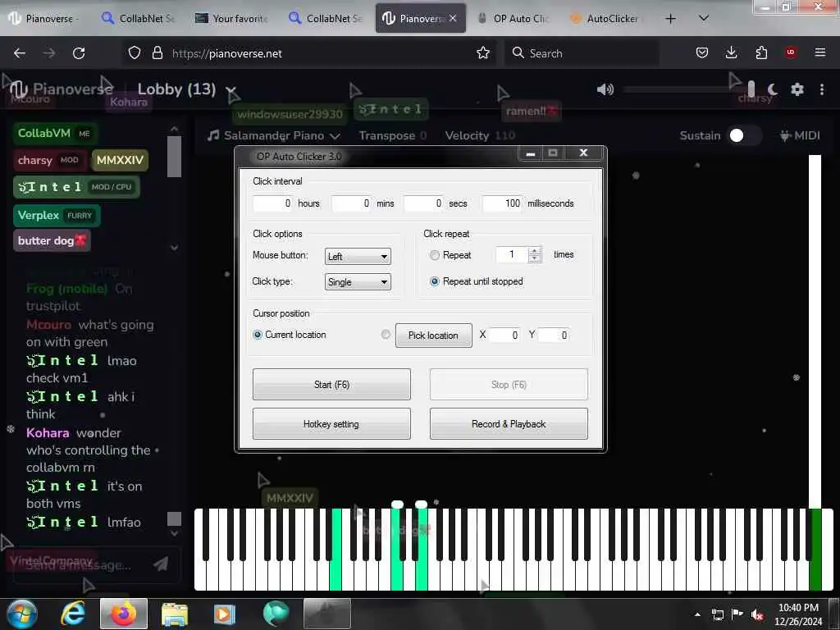840x630 pixels.
Task: Click the muted speaker tray icon
Action: (757, 615)
